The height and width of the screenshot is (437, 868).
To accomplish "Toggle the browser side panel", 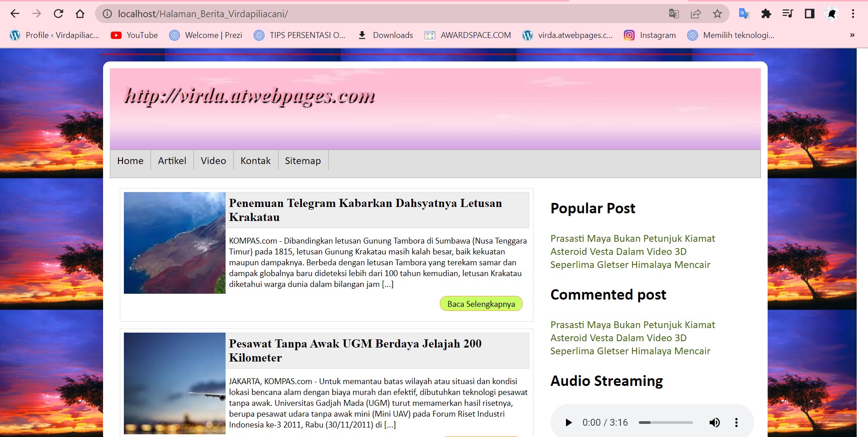I will (x=809, y=14).
